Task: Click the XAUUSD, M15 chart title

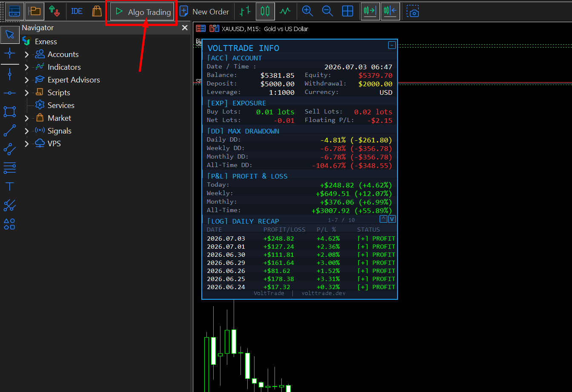Action: (265, 29)
